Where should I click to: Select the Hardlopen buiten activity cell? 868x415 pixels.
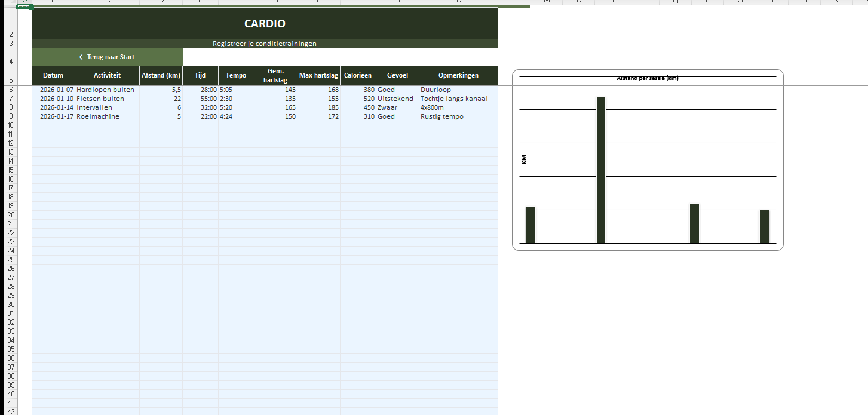pyautogui.click(x=106, y=90)
